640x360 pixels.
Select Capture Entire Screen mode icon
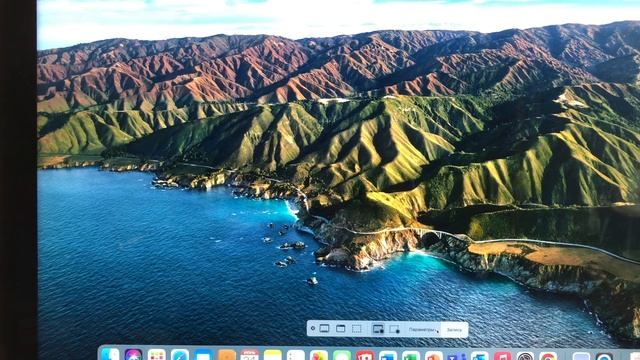click(x=324, y=329)
